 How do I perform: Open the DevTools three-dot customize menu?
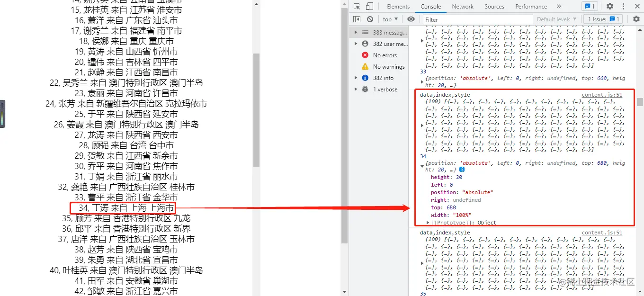coord(623,7)
